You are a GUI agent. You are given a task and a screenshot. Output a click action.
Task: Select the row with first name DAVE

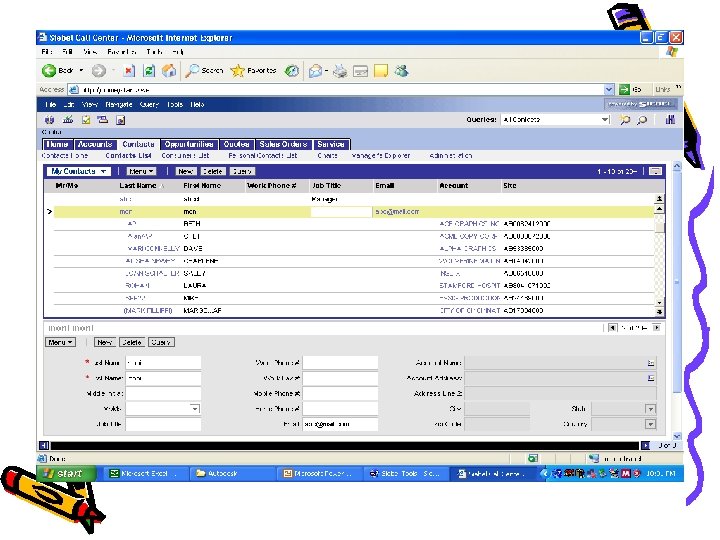pyautogui.click(x=354, y=248)
